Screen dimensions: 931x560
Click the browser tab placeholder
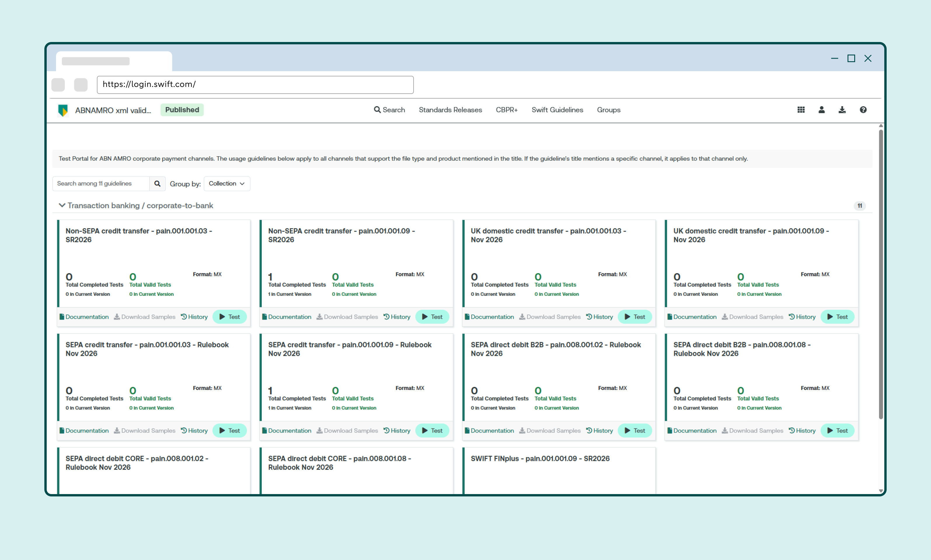[x=114, y=61]
